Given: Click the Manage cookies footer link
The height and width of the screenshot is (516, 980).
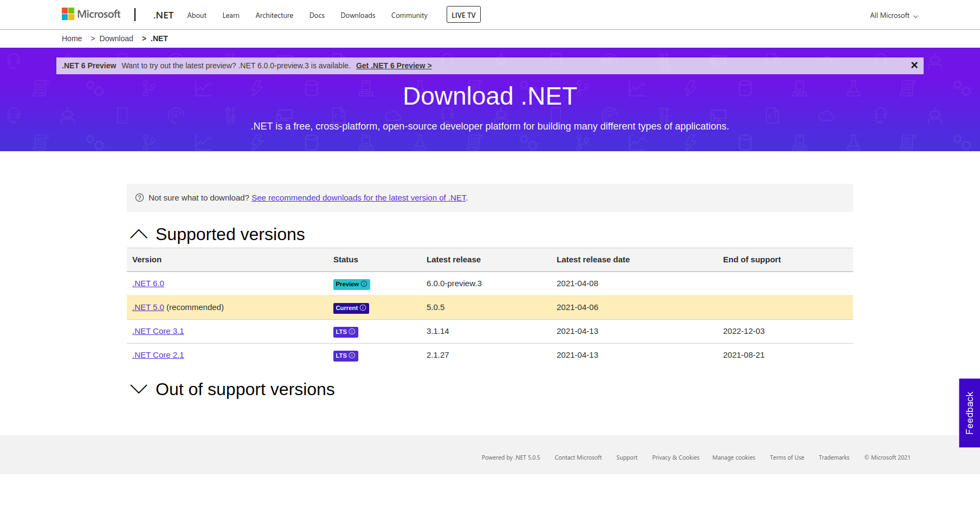Looking at the screenshot, I should [733, 457].
